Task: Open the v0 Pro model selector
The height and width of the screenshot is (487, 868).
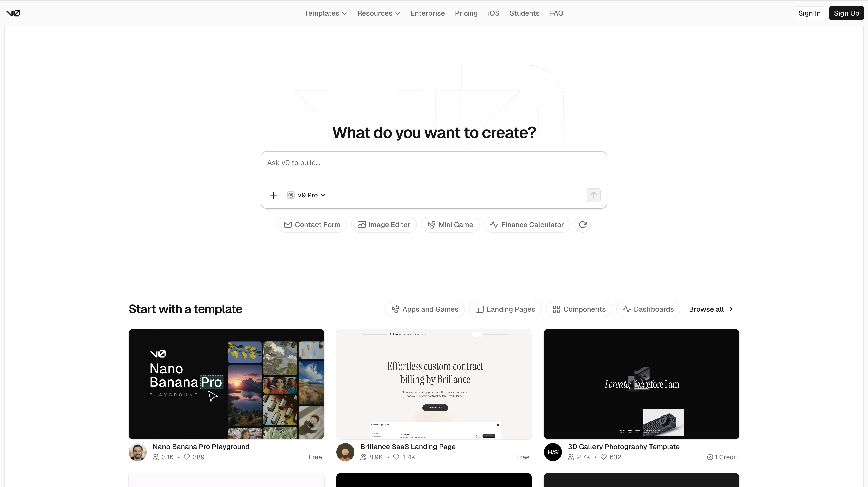Action: tap(306, 195)
